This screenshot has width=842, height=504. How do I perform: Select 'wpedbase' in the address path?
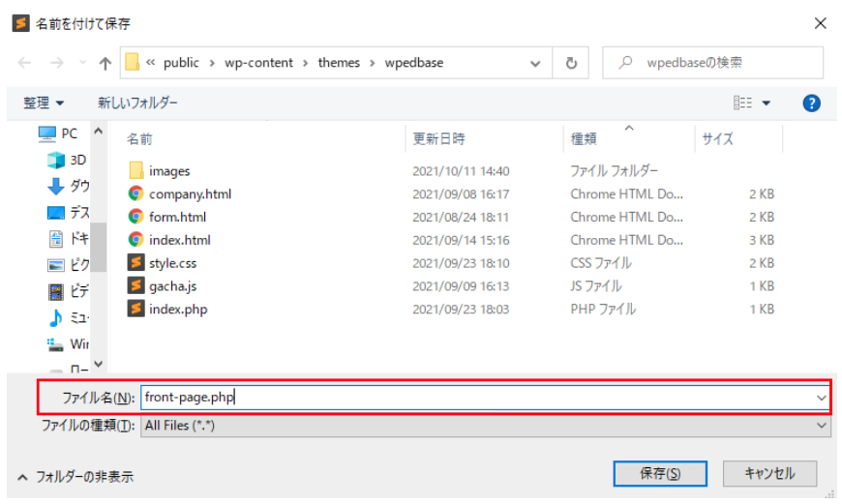click(414, 63)
